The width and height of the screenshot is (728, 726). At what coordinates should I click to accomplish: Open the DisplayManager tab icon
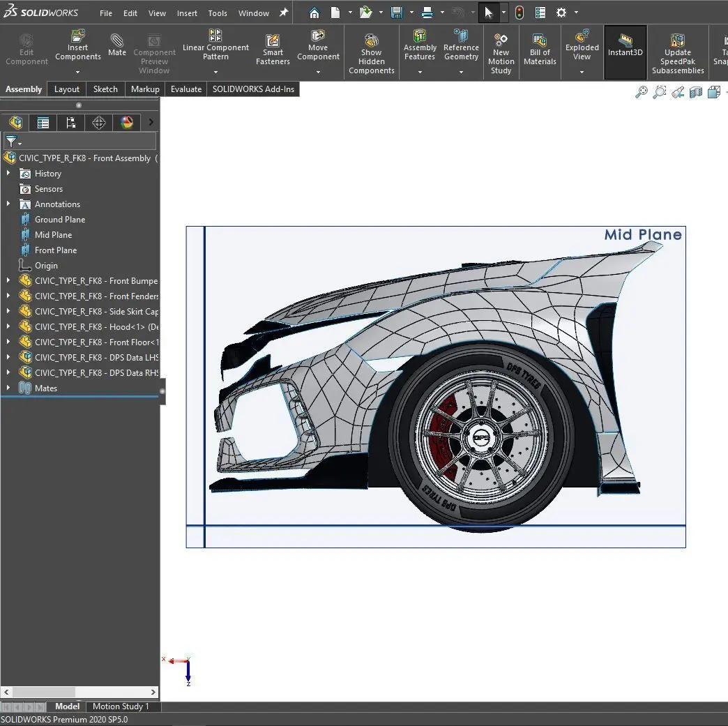click(x=127, y=123)
